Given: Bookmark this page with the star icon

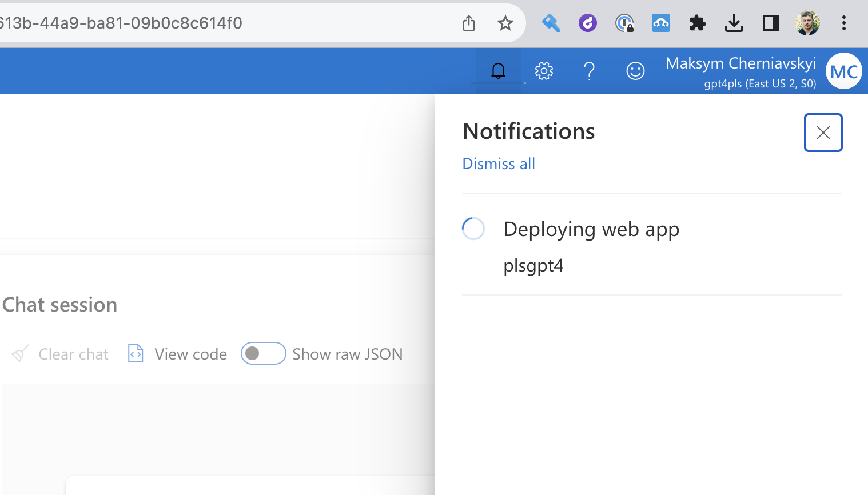Looking at the screenshot, I should tap(505, 23).
